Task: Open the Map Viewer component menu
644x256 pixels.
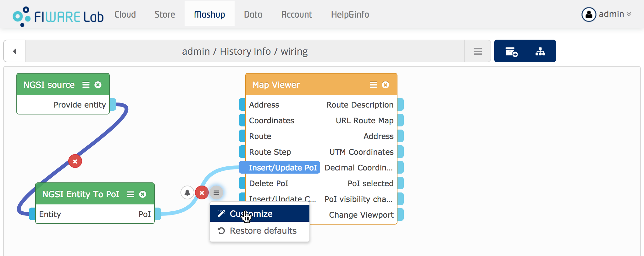Action: [373, 85]
